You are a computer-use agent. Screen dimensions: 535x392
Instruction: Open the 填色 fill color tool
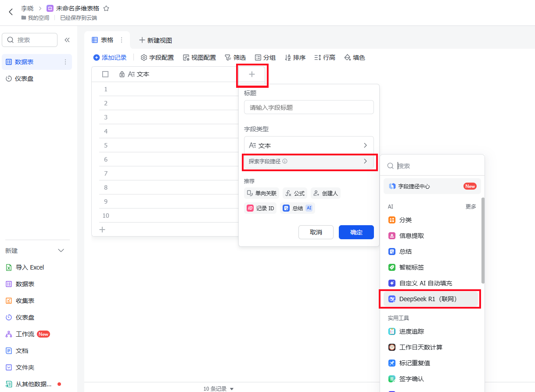[355, 58]
